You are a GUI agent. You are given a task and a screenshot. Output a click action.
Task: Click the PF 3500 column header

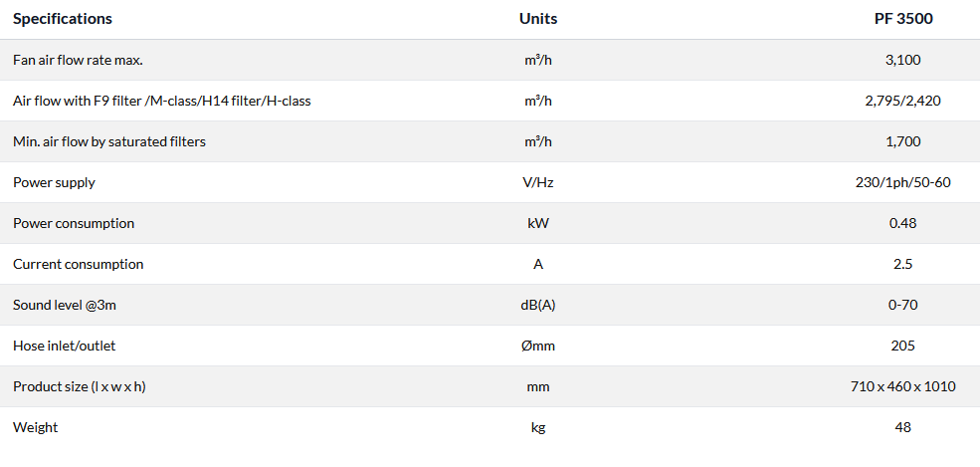(x=902, y=19)
